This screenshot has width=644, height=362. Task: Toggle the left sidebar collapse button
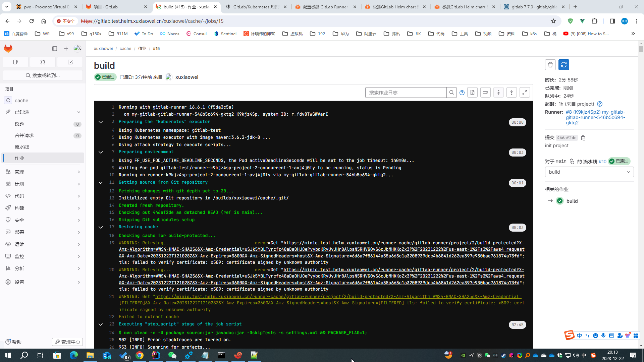(55, 48)
